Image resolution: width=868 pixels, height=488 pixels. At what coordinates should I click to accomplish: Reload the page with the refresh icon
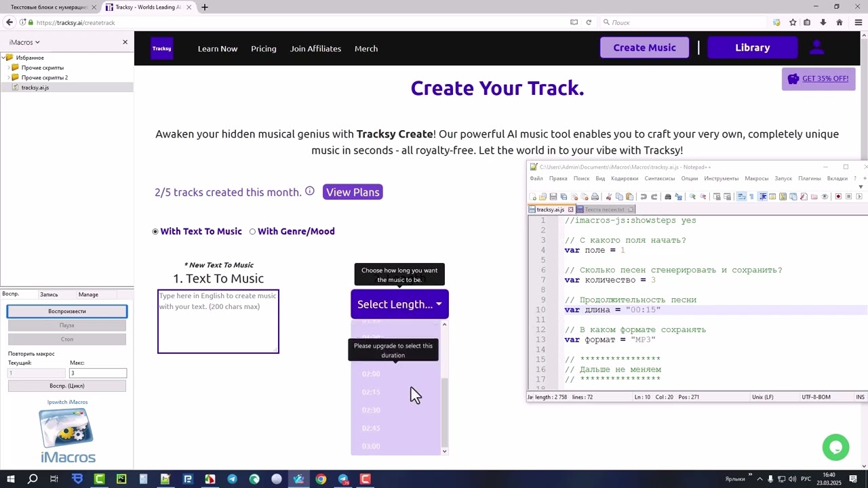click(x=589, y=22)
